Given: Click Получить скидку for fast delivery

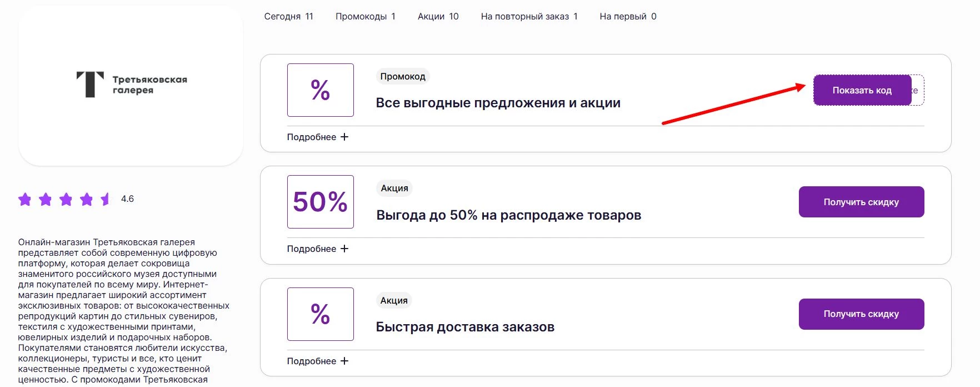Looking at the screenshot, I should (x=861, y=314).
